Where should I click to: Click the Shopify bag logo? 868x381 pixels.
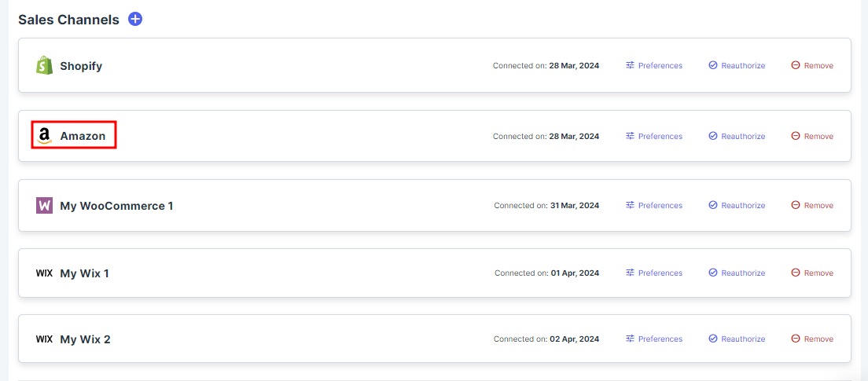coord(44,66)
